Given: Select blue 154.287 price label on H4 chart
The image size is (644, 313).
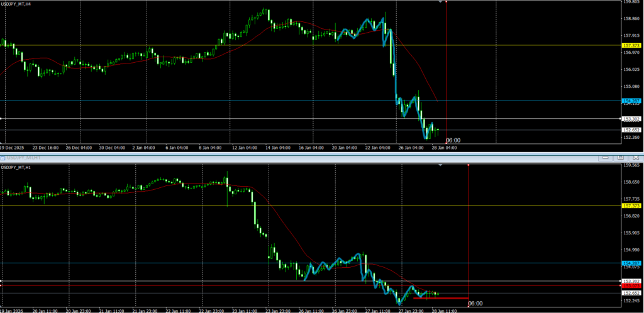Looking at the screenshot, I should tap(631, 101).
